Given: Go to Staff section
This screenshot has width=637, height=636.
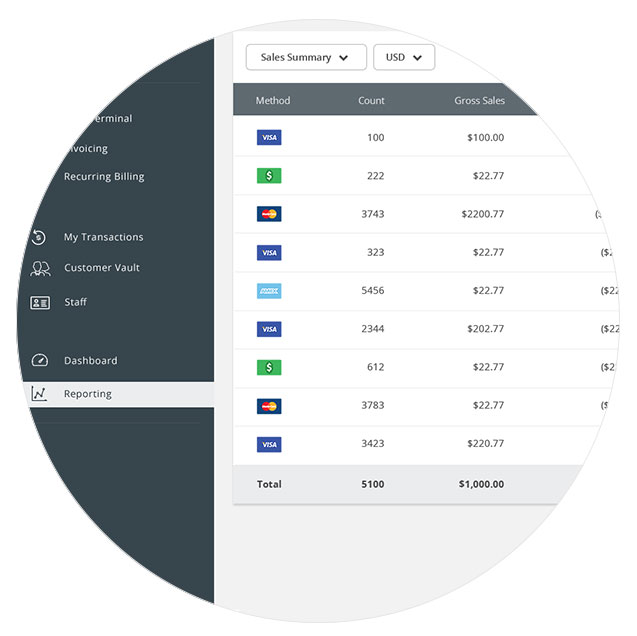Looking at the screenshot, I should click(x=76, y=302).
